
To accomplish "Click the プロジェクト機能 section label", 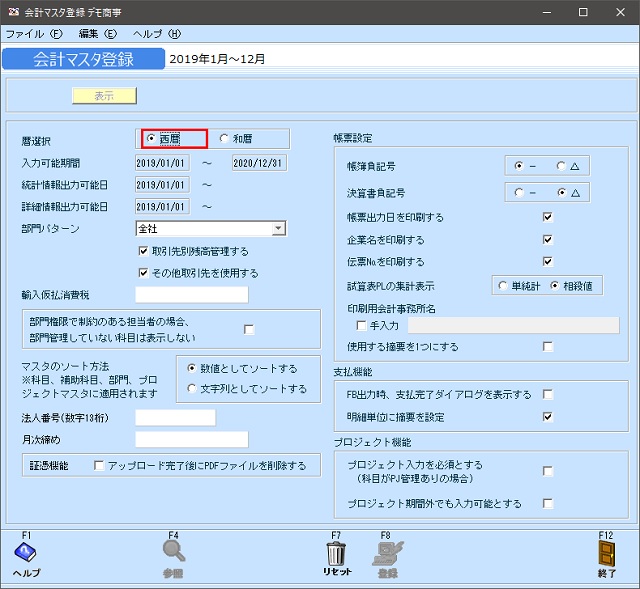I will coord(372,442).
